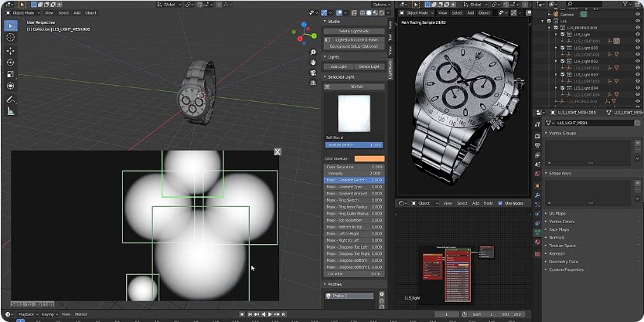Close the light control overlay with X
This screenshot has height=322, width=644.
tap(278, 152)
